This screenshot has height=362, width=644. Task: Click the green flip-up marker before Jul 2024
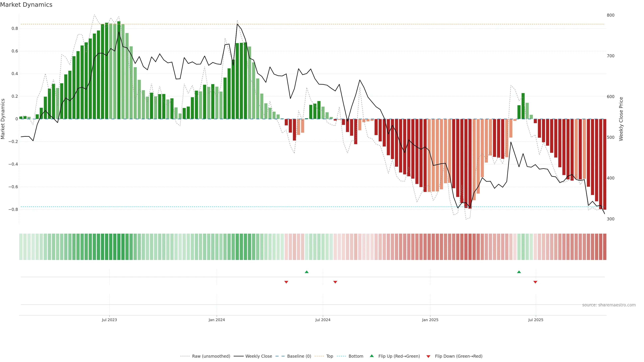click(307, 272)
